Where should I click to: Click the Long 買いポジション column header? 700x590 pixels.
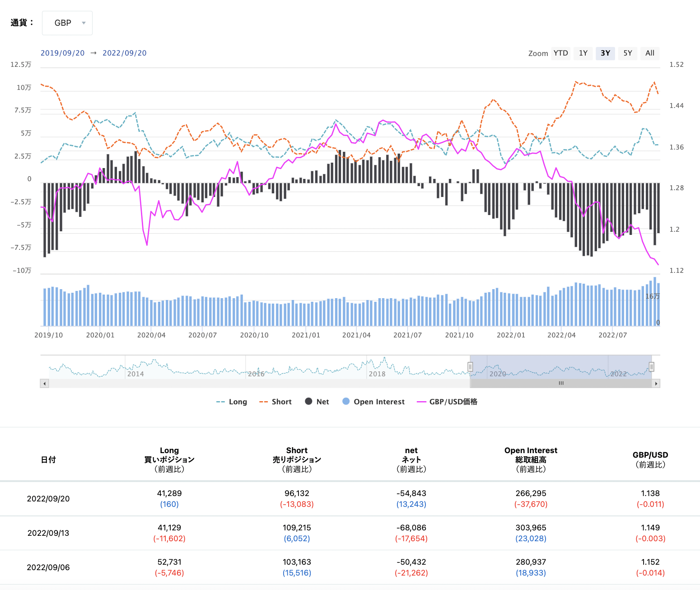169,460
